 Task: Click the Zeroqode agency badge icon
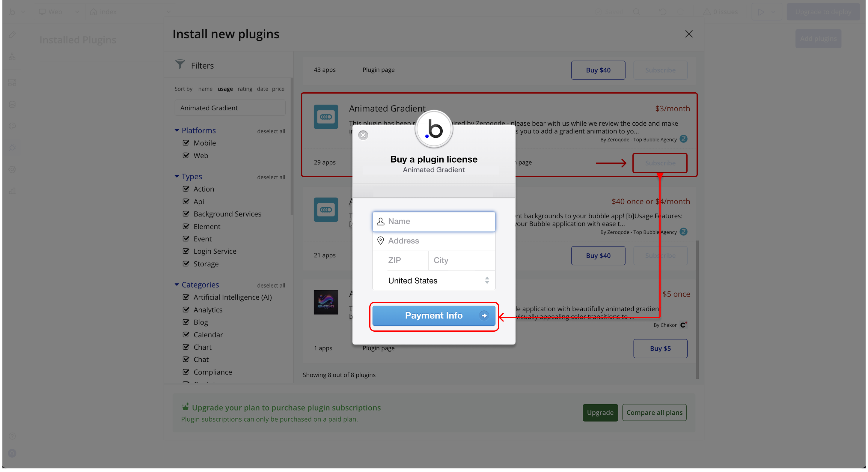pos(683,139)
